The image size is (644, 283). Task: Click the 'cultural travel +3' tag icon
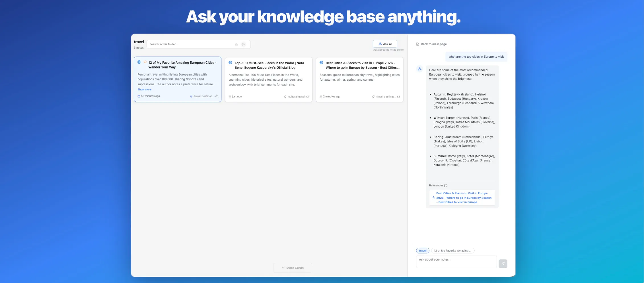tap(285, 97)
